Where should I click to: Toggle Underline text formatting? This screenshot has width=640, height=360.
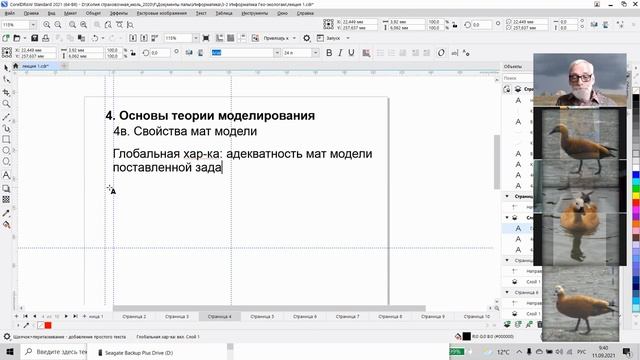pyautogui.click(x=351, y=53)
